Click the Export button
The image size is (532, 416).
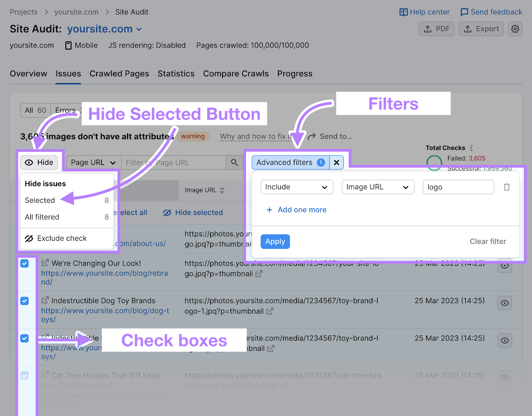[x=481, y=29]
